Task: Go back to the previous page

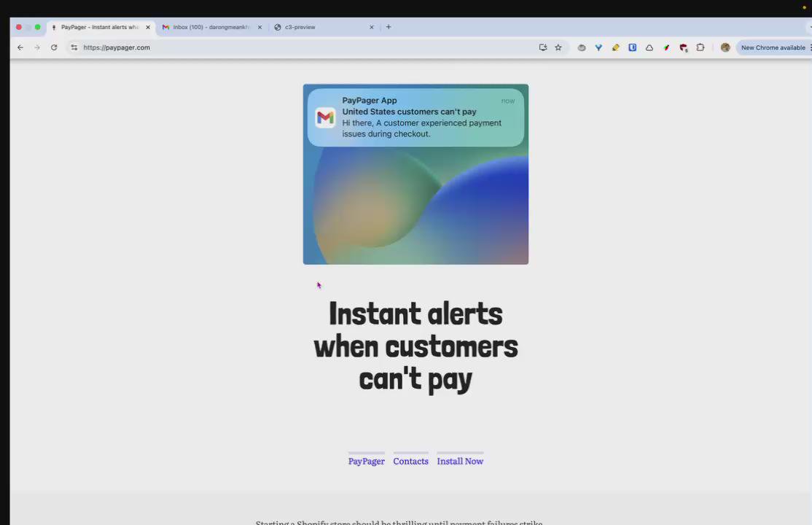Action: point(20,47)
